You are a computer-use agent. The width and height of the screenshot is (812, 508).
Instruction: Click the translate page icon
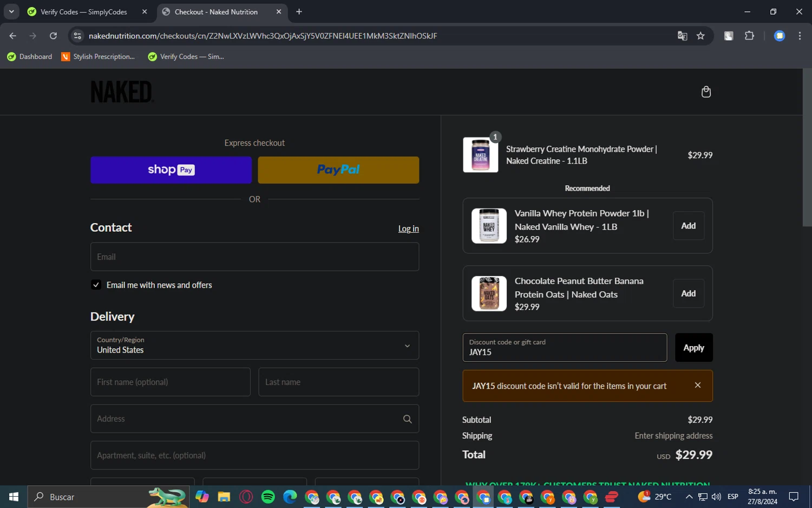[682, 36]
